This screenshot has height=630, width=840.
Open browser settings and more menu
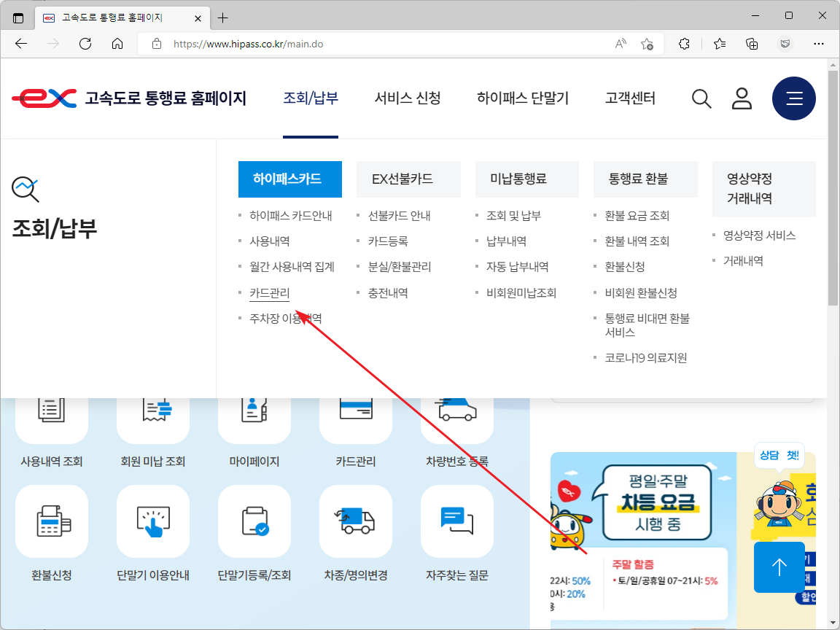tap(819, 44)
